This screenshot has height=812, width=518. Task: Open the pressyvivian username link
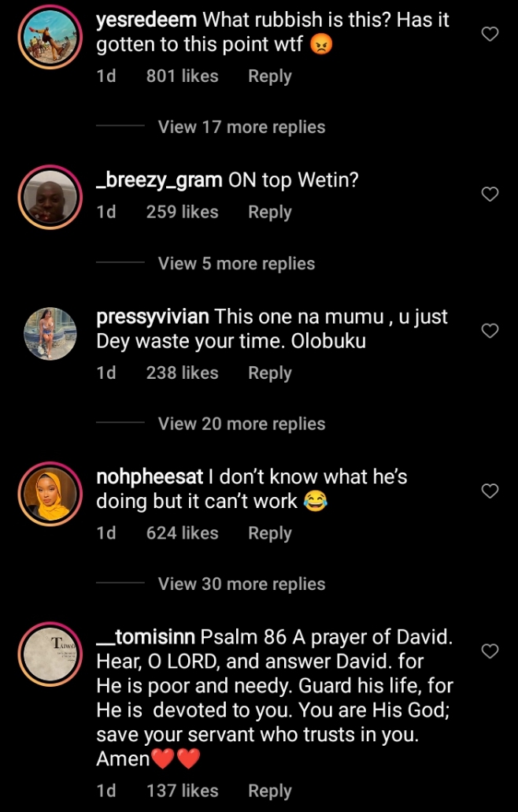[152, 317]
